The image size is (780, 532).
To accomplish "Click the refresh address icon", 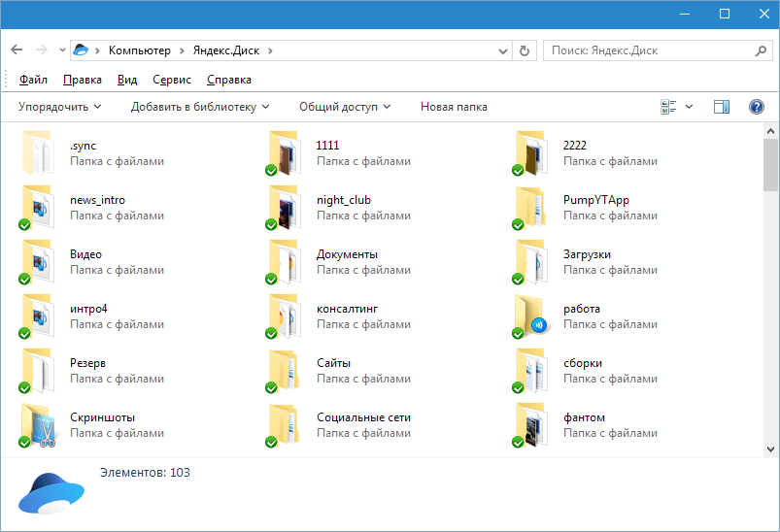I will 526,50.
